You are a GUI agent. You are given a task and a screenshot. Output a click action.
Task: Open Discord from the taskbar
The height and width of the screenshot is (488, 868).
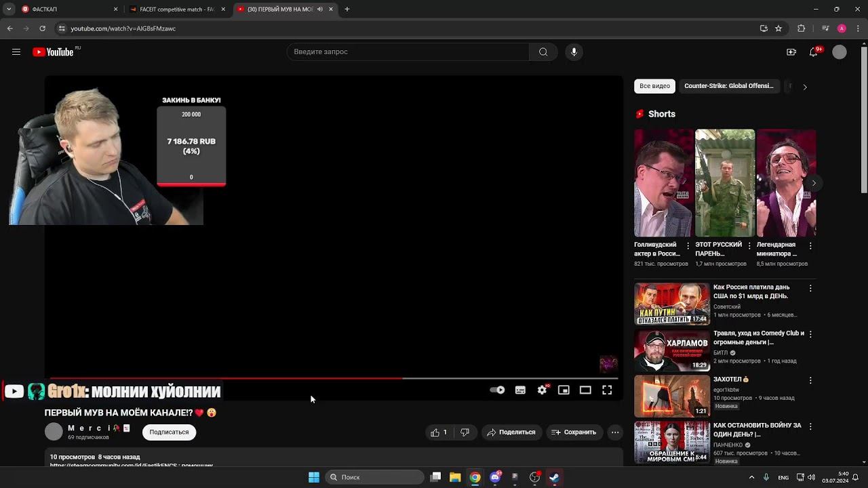[x=495, y=477]
